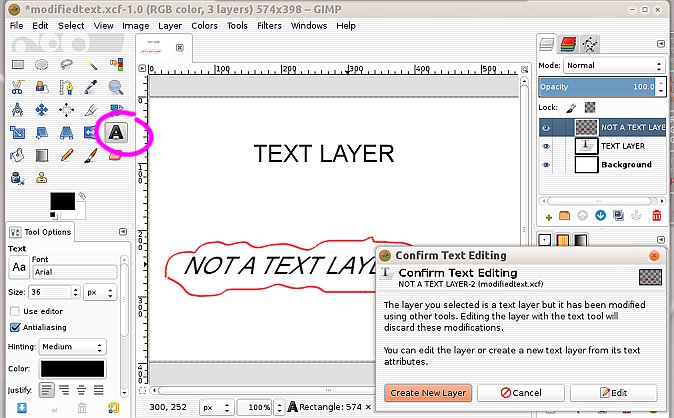674x418 pixels.
Task: Click the Create New Layer button
Action: 428,393
